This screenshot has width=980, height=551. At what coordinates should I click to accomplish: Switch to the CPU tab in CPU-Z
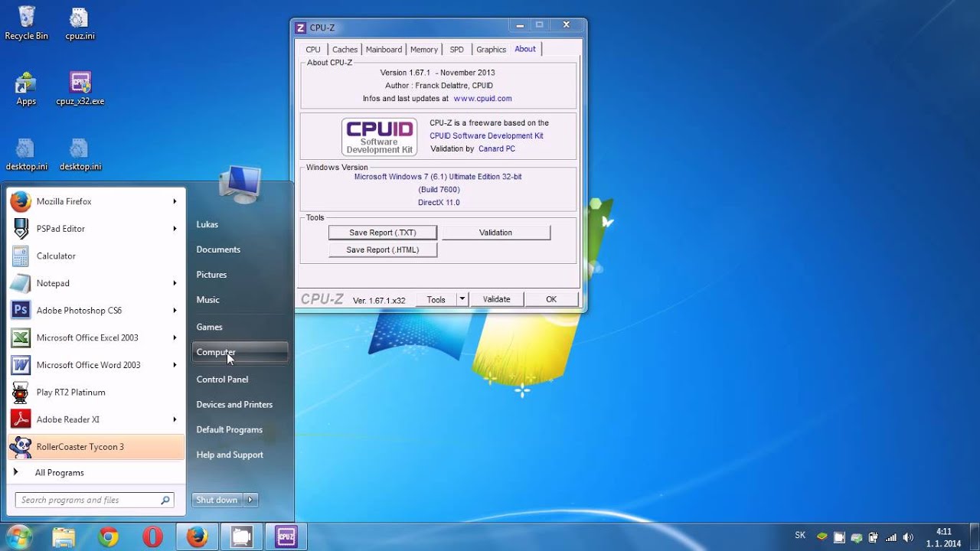pos(313,50)
